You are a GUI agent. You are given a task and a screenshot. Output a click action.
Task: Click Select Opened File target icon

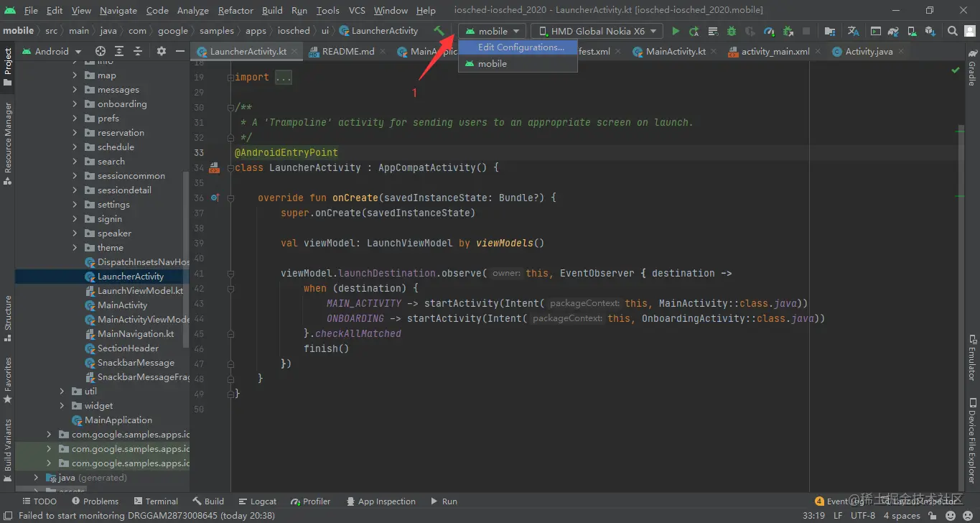click(101, 51)
